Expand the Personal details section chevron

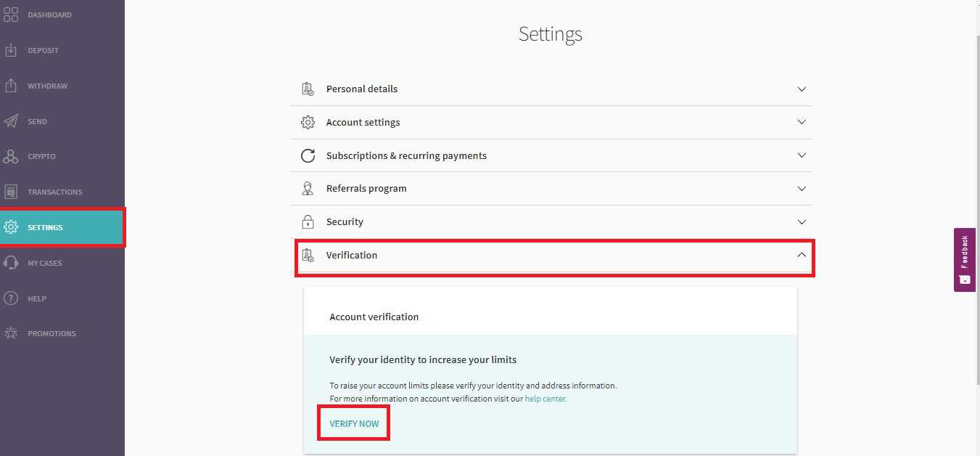[802, 89]
